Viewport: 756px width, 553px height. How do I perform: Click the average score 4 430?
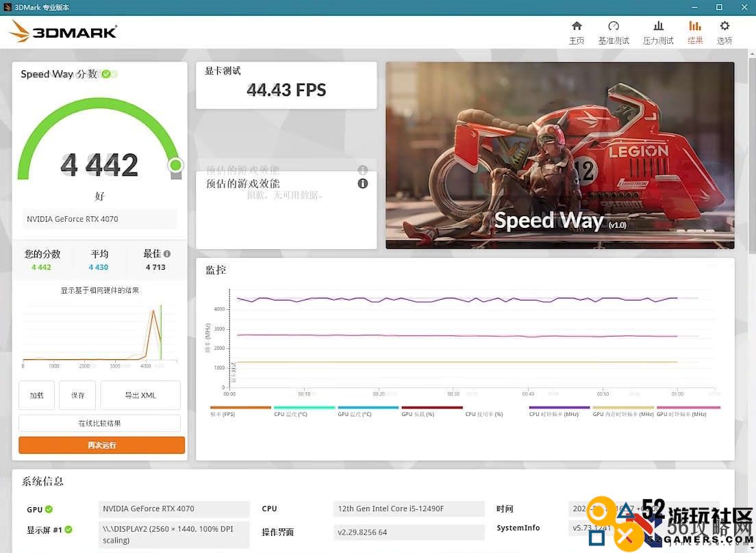click(99, 267)
